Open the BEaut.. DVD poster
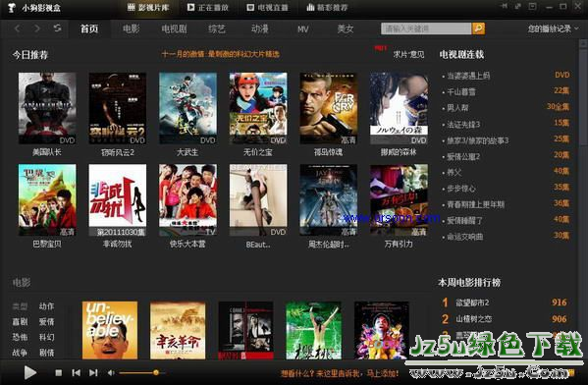This screenshot has width=588, height=385. coord(258,199)
